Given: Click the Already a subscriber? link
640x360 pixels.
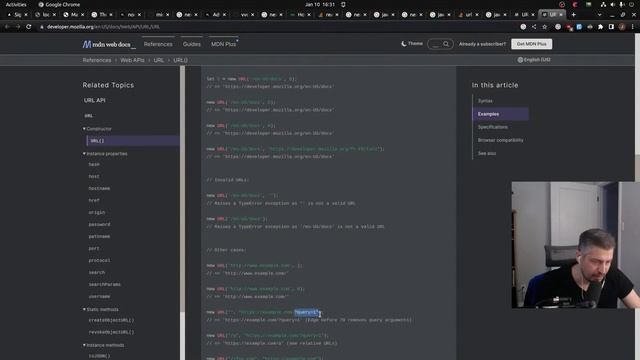Looking at the screenshot, I should pos(482,44).
